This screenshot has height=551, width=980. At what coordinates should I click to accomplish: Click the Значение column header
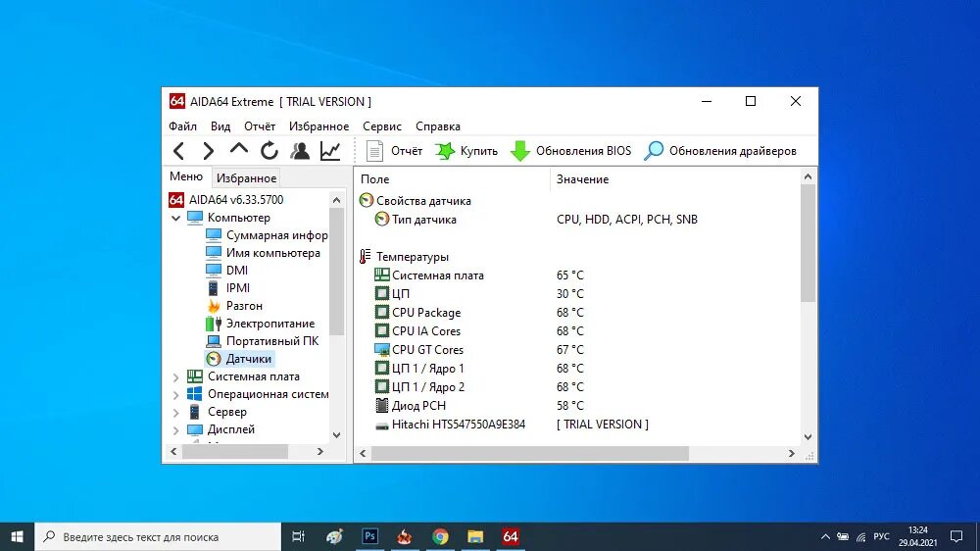point(675,178)
